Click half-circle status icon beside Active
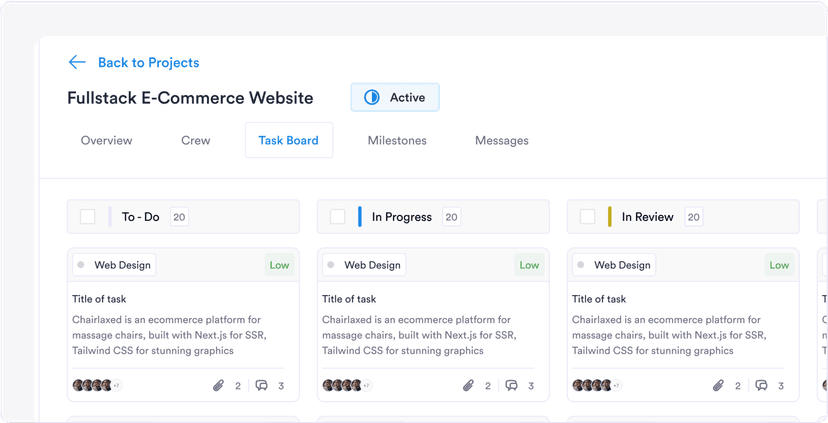This screenshot has height=423, width=828. coord(372,97)
